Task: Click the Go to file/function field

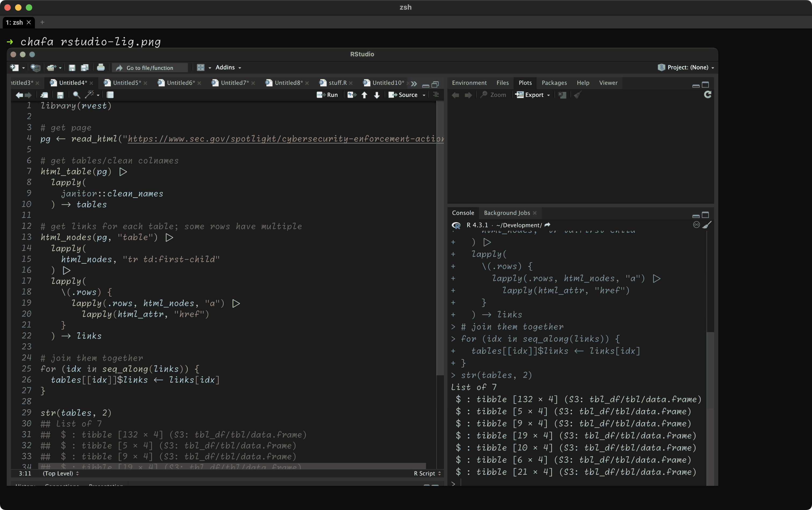Action: click(x=150, y=68)
